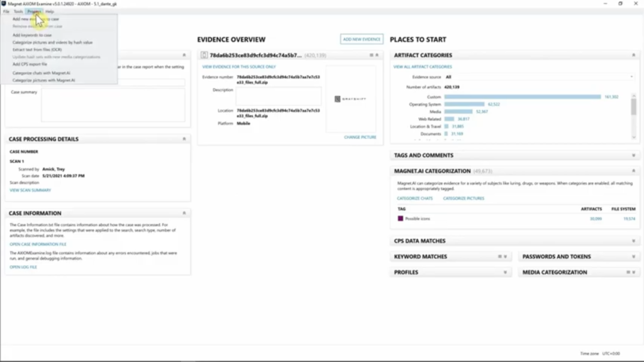Collapse the CASE INFORMATION panel

tap(184, 213)
